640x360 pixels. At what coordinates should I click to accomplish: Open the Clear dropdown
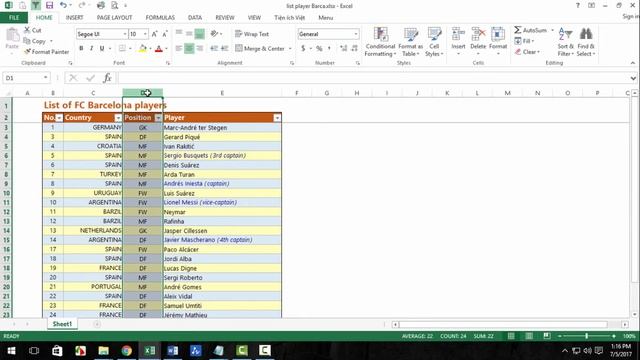527,52
